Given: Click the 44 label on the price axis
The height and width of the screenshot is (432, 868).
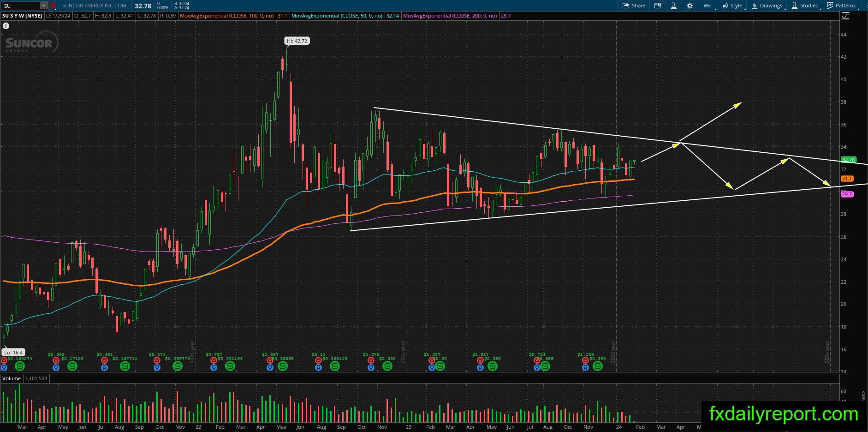Looking at the screenshot, I should pos(844,35).
